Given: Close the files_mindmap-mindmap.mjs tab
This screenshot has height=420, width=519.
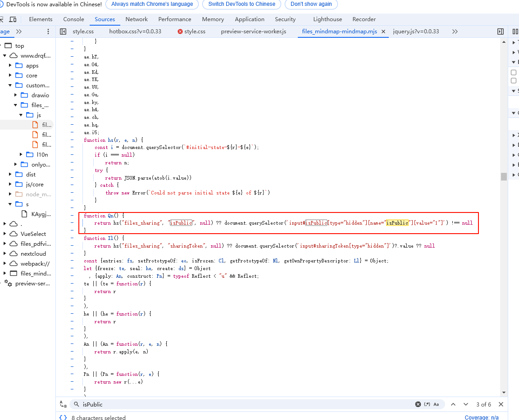Looking at the screenshot, I should pyautogui.click(x=383, y=32).
